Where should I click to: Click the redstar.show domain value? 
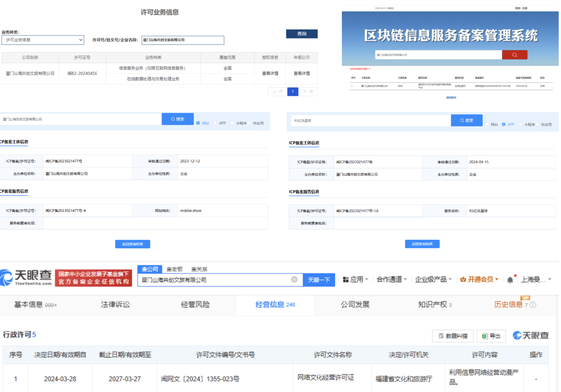point(191,210)
